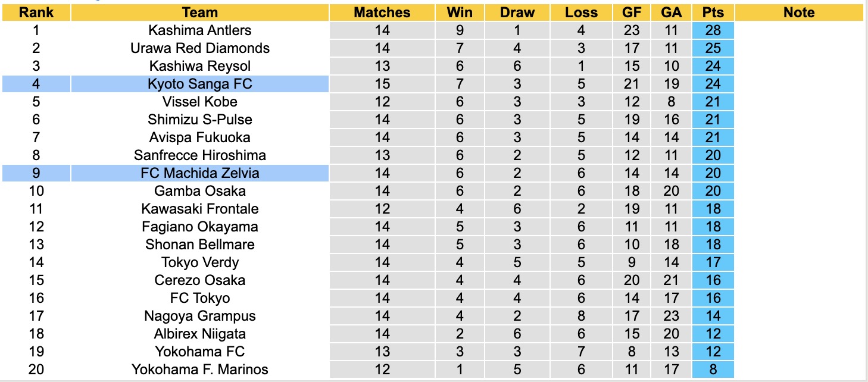
Task: Click the GA column header
Action: point(672,12)
